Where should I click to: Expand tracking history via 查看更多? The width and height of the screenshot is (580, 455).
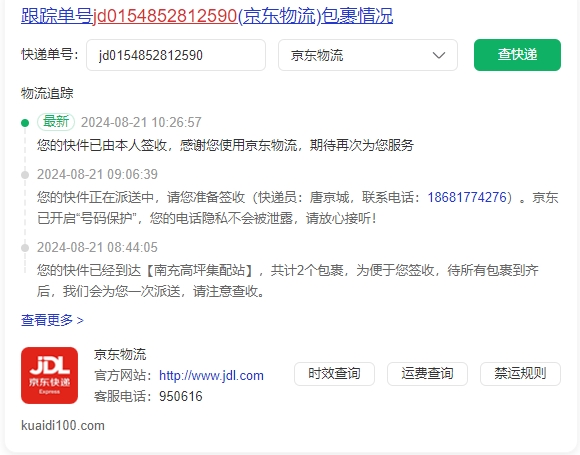click(x=52, y=320)
